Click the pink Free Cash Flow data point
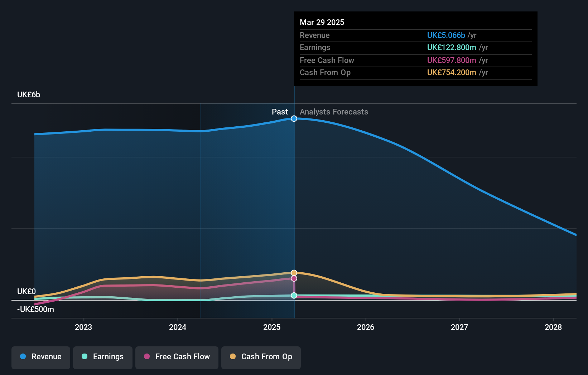Viewport: 588px width, 375px height. pos(294,278)
